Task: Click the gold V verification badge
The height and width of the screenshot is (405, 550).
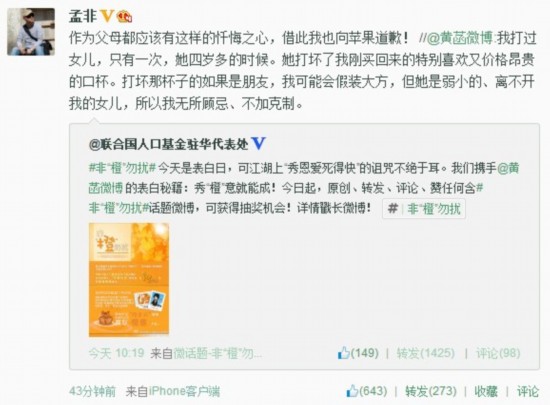Action: (x=107, y=16)
